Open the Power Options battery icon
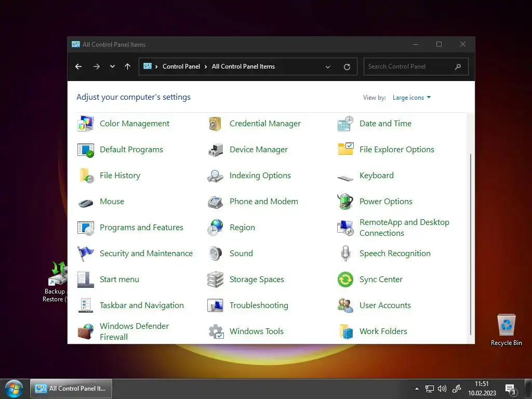This screenshot has width=532, height=399. (345, 202)
